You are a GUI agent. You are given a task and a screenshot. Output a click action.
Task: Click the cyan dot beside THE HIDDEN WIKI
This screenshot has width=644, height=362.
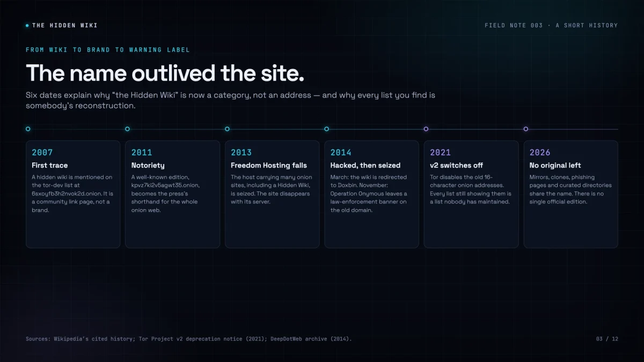(x=27, y=25)
